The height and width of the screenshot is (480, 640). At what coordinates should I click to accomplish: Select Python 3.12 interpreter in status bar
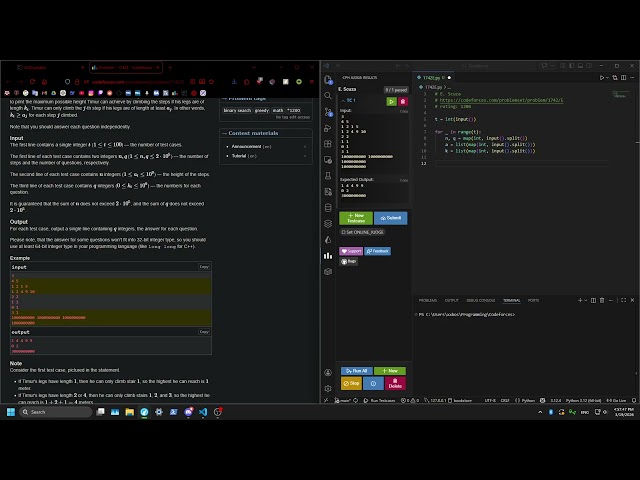click(583, 400)
